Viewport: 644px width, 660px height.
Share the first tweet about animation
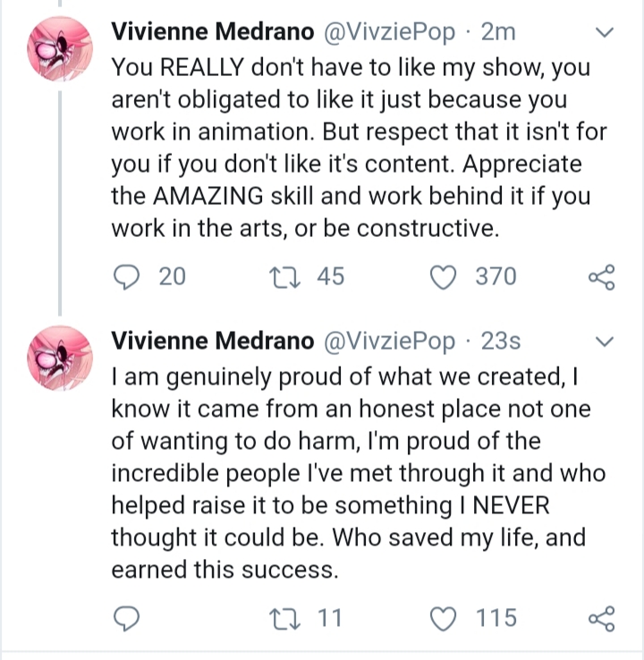pos(601,277)
